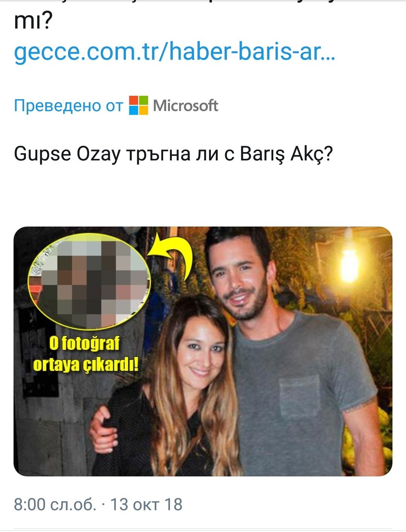Click the word "Gupse" in translated text
This screenshot has width=406, height=532.
[42, 154]
